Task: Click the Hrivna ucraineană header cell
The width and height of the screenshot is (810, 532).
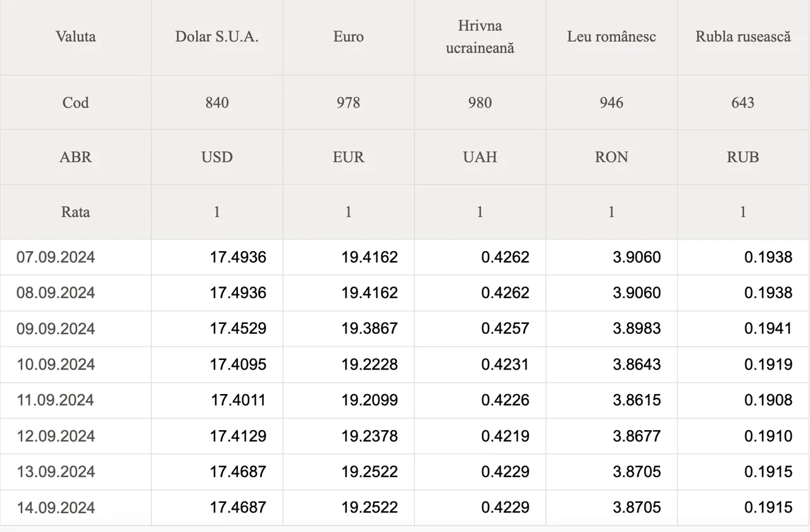Action: (x=480, y=37)
